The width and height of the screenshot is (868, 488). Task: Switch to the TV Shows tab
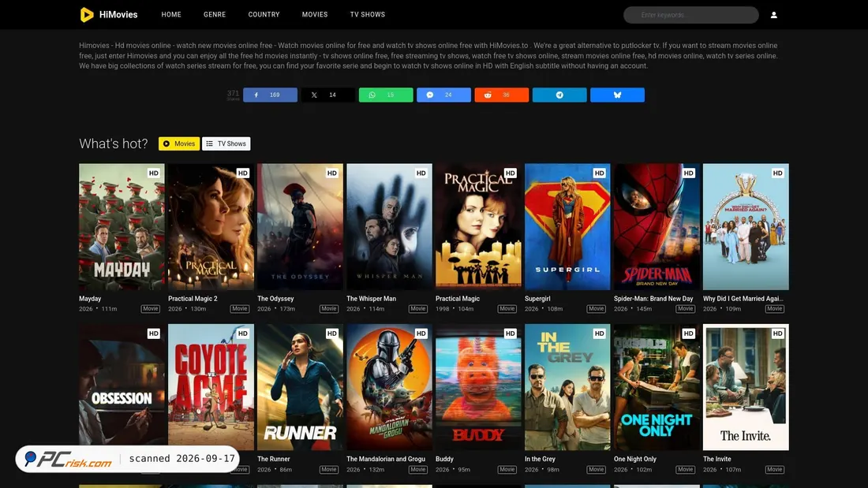click(226, 143)
